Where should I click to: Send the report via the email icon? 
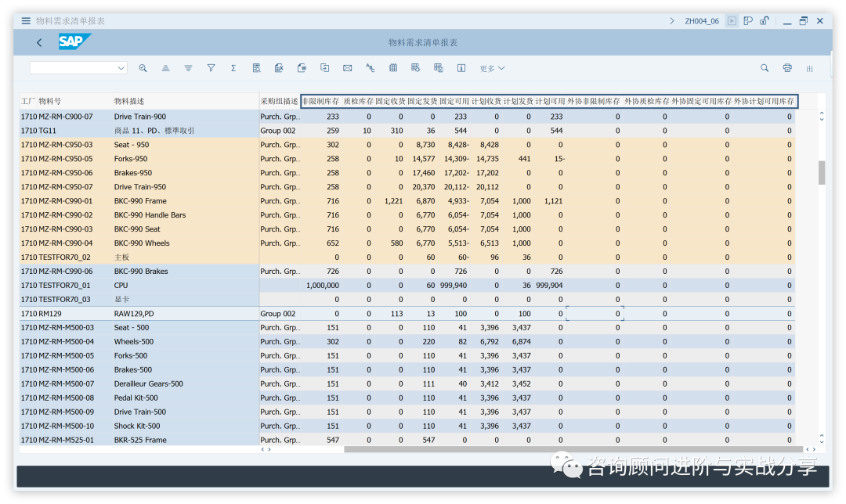pyautogui.click(x=347, y=68)
